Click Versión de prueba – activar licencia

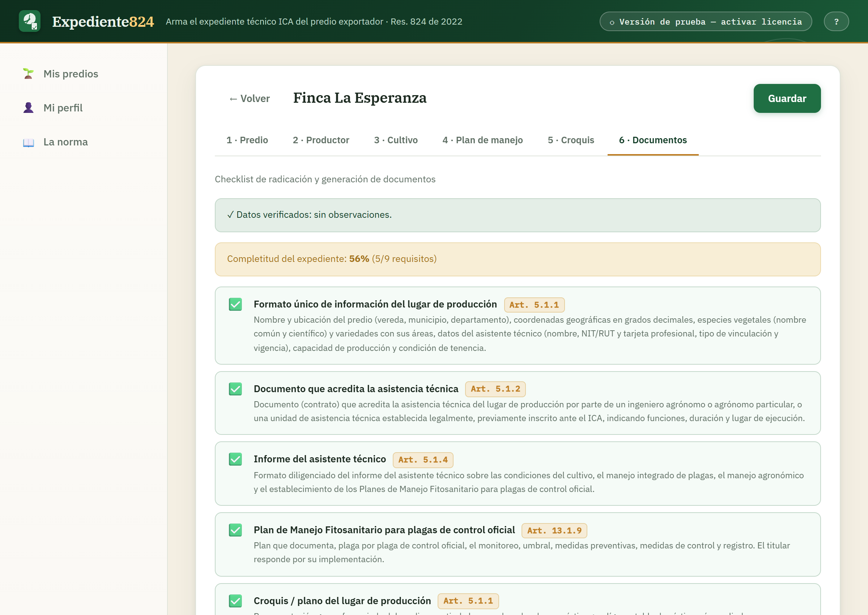(705, 22)
